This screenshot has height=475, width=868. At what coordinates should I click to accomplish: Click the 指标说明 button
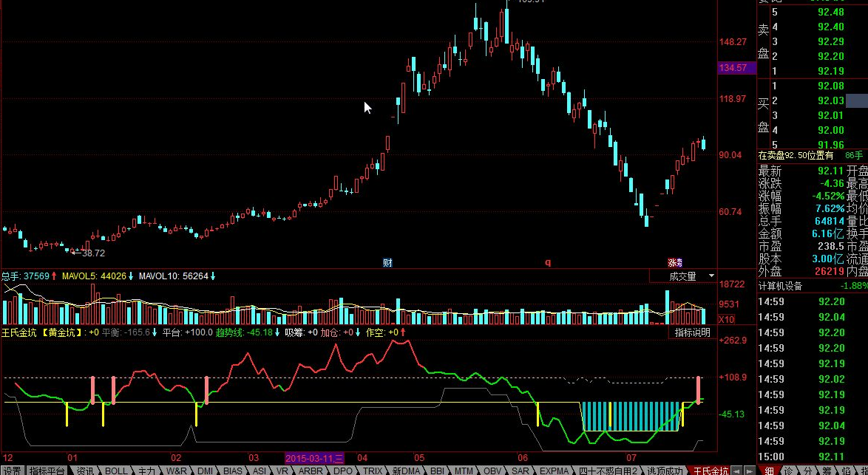693,332
